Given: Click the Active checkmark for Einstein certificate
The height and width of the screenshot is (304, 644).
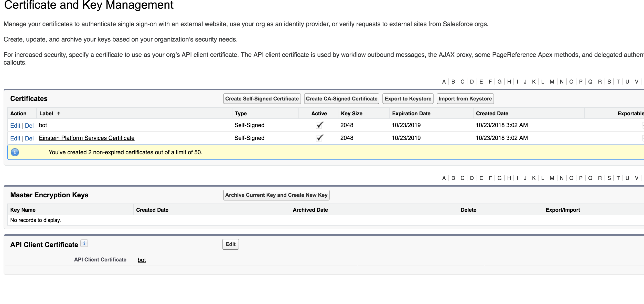Looking at the screenshot, I should tap(319, 138).
